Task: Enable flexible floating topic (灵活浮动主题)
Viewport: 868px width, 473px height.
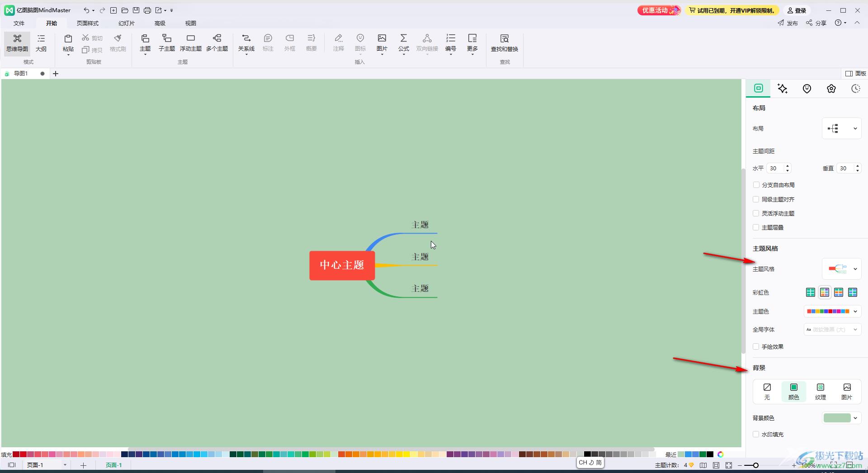Action: tap(756, 213)
